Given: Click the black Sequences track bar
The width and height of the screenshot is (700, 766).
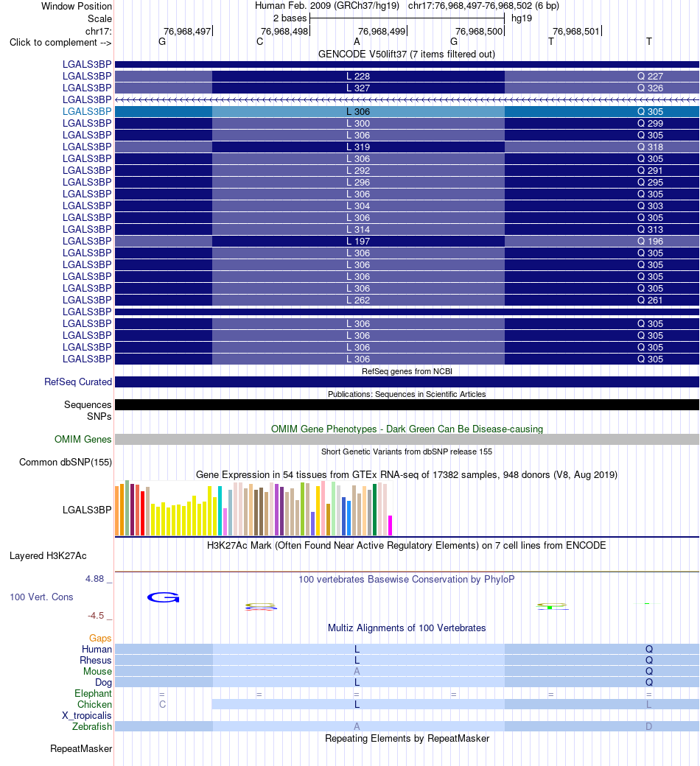Looking at the screenshot, I should (x=407, y=404).
